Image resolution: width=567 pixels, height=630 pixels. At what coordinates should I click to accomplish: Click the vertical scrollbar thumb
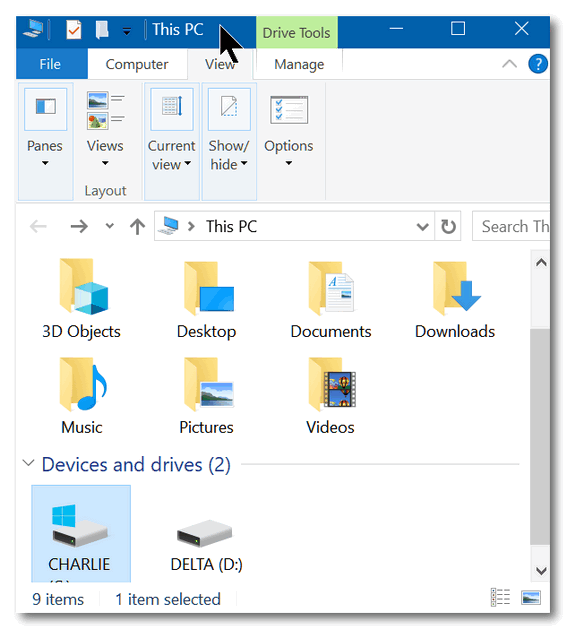[x=540, y=436]
